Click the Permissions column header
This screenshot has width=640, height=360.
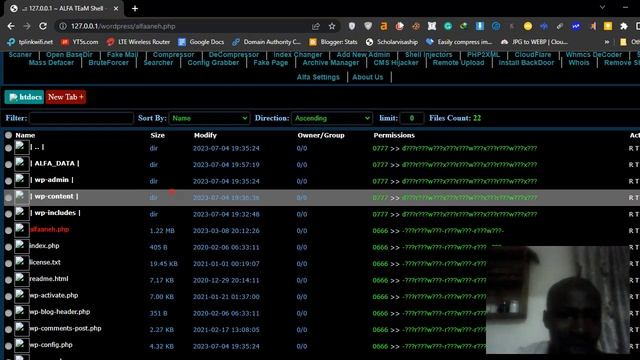point(394,135)
